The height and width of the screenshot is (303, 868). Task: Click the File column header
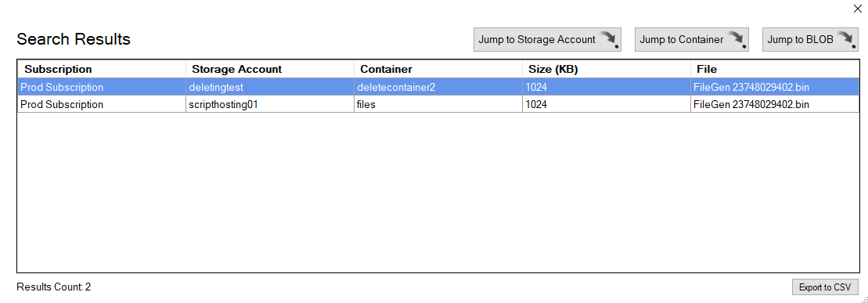coord(775,69)
